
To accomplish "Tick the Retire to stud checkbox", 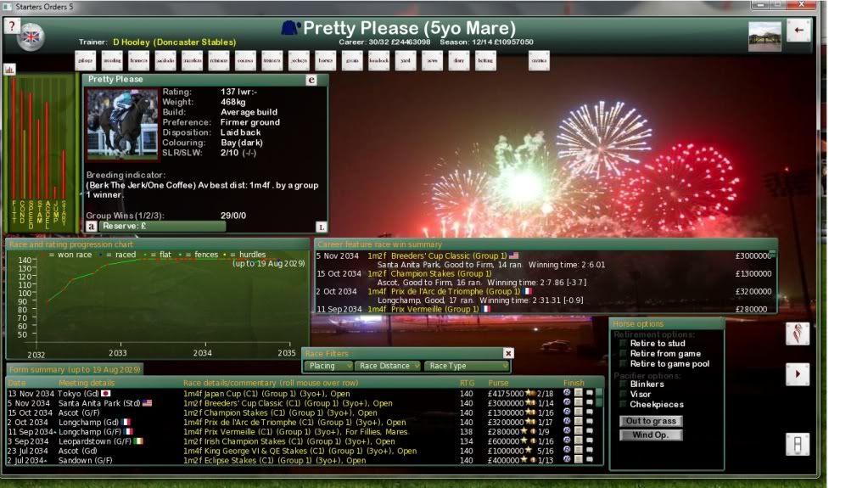I will pyautogui.click(x=624, y=344).
